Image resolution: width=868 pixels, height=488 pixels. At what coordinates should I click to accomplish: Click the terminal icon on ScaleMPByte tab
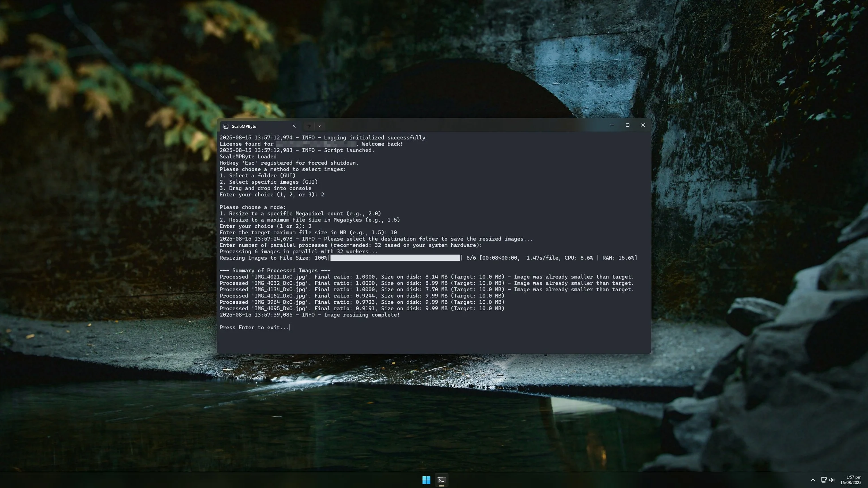pos(226,126)
